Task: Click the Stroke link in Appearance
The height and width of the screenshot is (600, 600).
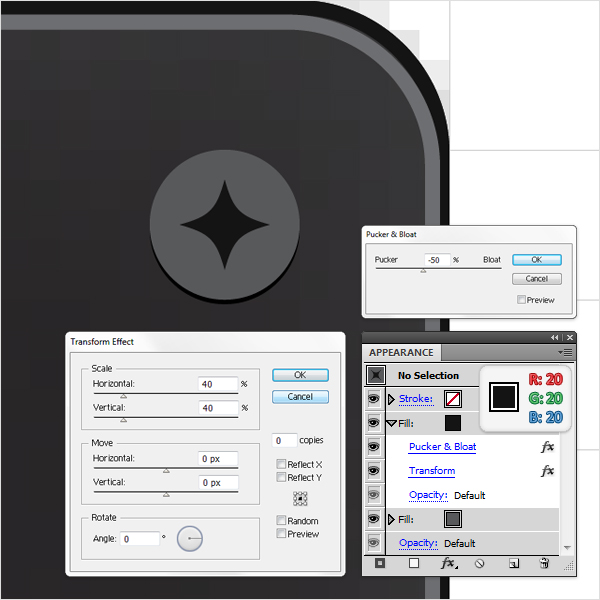Action: point(416,399)
